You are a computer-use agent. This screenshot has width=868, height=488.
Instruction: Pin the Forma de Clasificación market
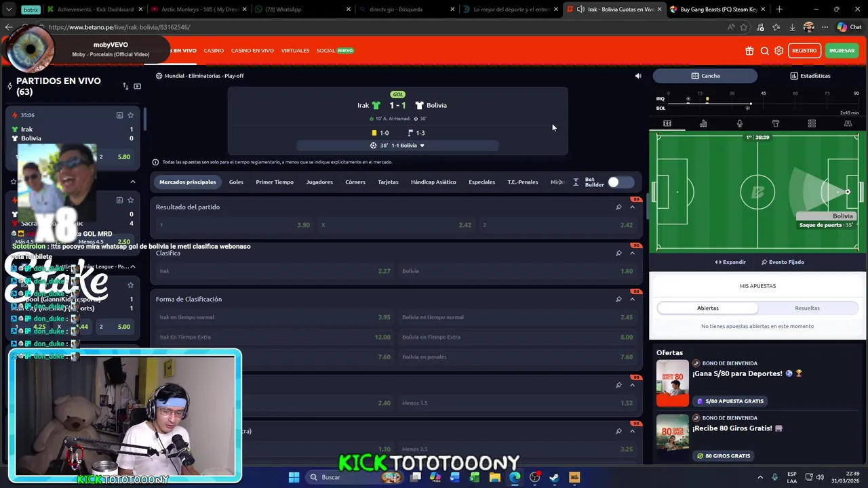point(618,299)
